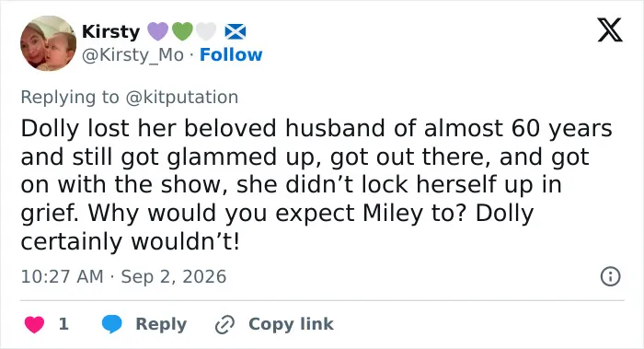
Task: Click the tweet text about Dolly and Miley
Action: tap(316, 184)
